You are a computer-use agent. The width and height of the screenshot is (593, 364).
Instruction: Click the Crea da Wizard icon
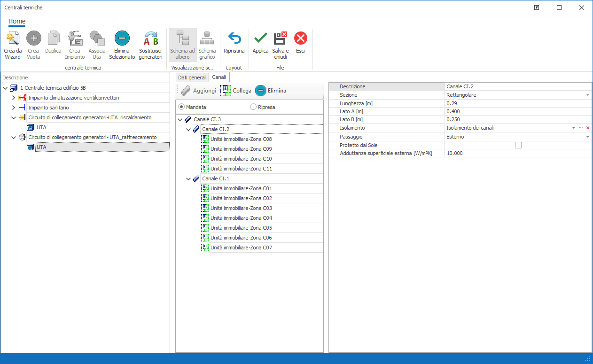coord(13,39)
